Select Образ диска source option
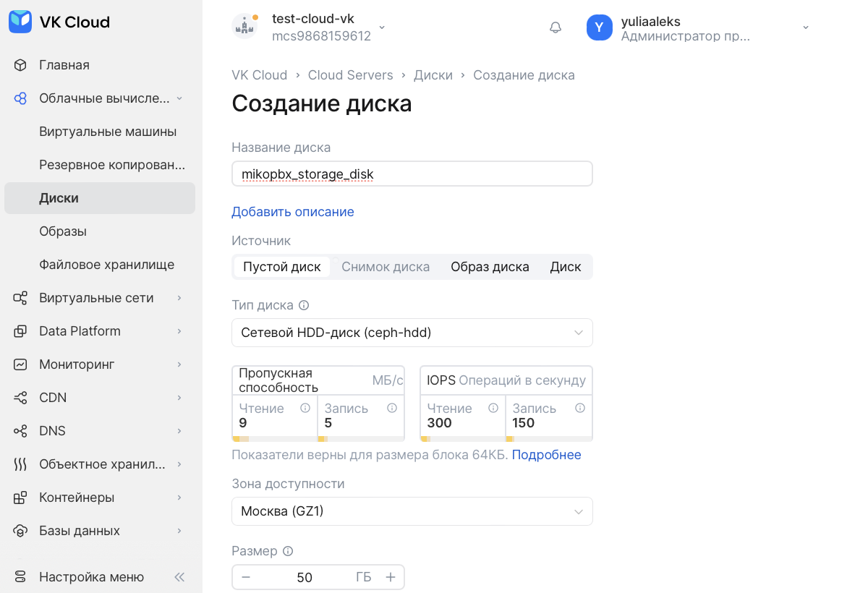Viewport: 868px width, 593px height. point(490,267)
